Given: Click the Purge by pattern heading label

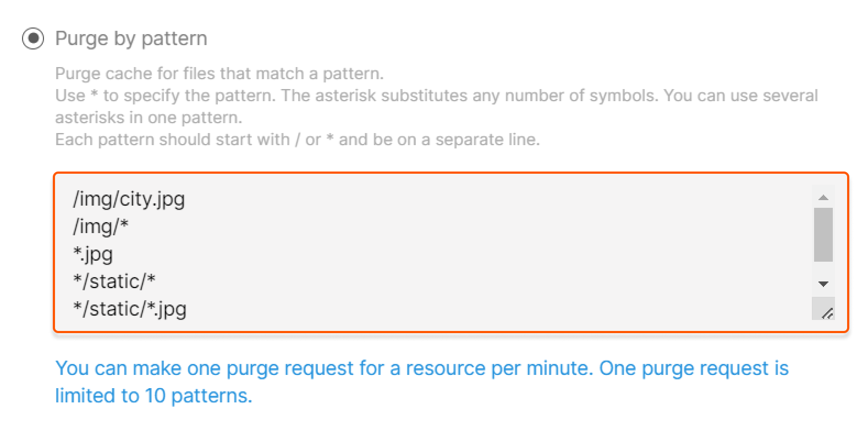Looking at the screenshot, I should click(x=131, y=38).
